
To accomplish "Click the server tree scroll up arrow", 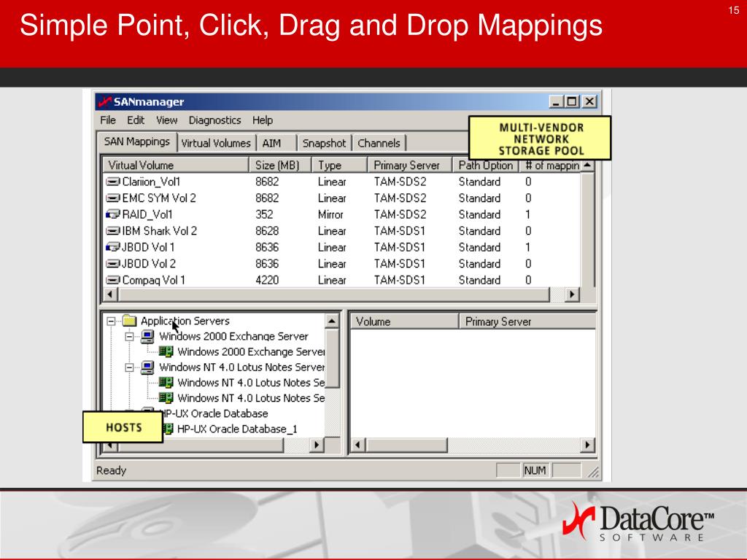I will (x=332, y=321).
